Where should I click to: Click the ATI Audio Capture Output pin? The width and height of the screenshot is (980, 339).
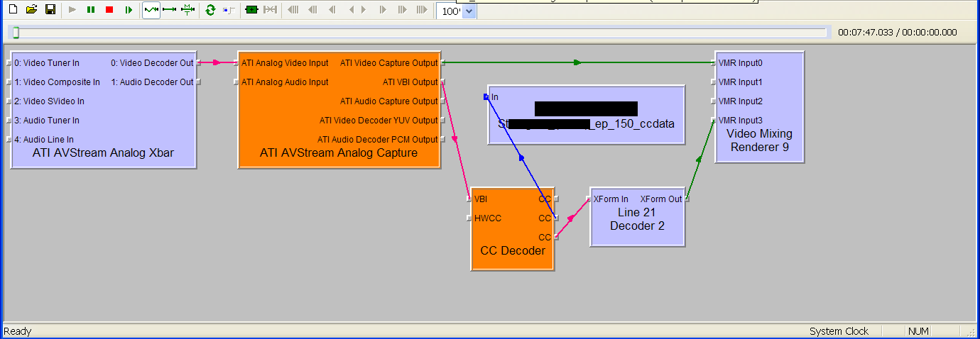[389, 101]
